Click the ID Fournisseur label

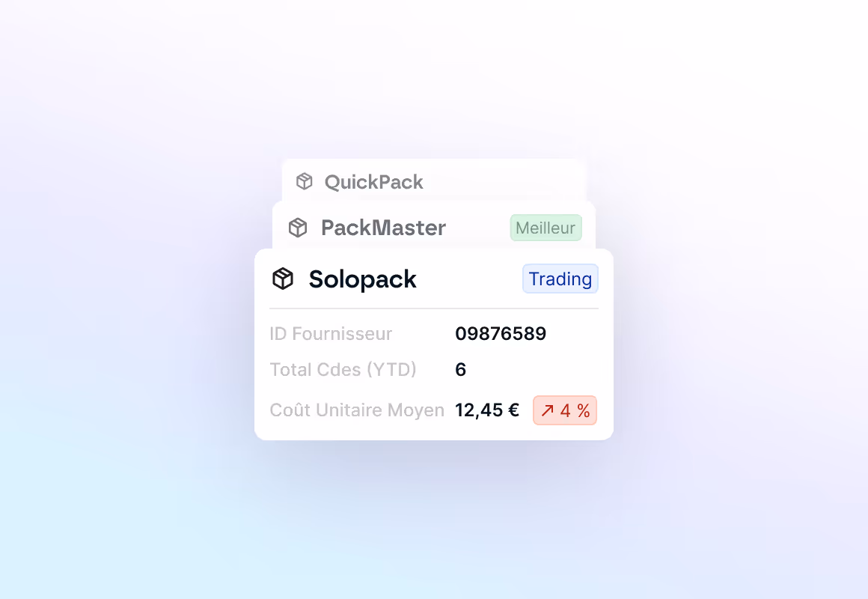[331, 334]
